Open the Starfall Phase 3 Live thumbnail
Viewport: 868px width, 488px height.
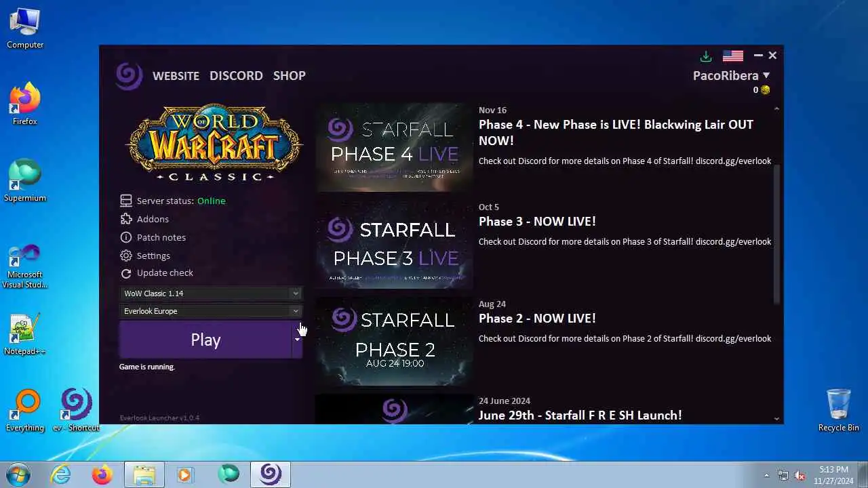coord(395,244)
